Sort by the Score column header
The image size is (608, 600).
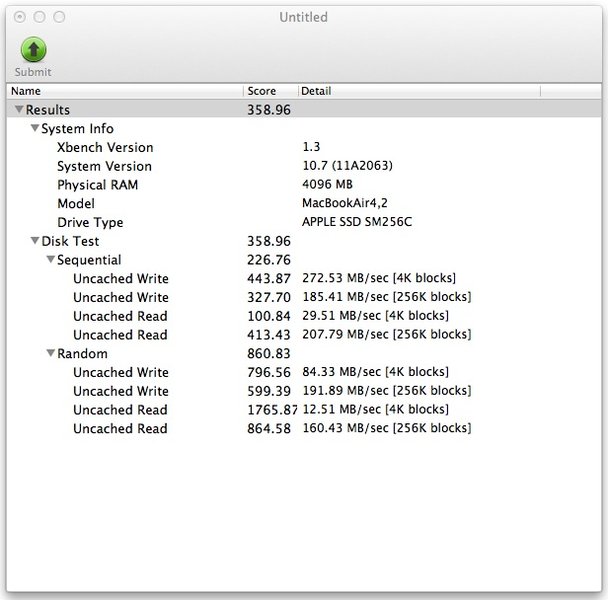[271, 91]
